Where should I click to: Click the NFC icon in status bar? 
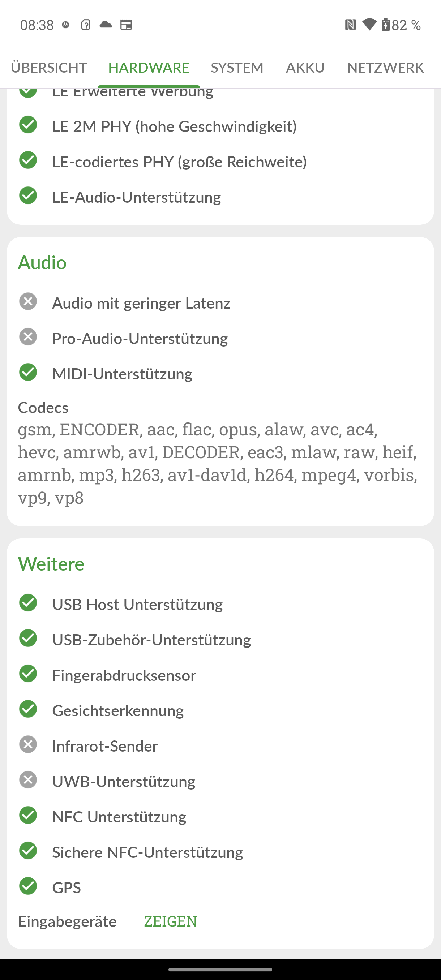coord(350,25)
